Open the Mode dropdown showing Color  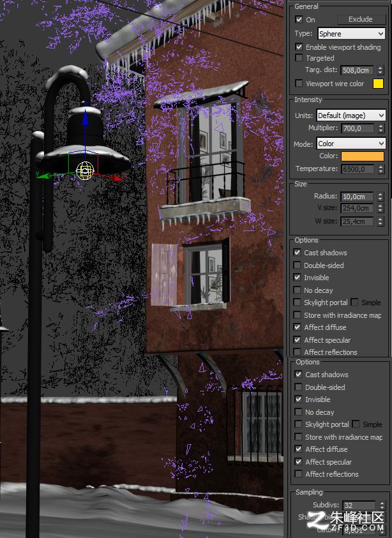(351, 144)
